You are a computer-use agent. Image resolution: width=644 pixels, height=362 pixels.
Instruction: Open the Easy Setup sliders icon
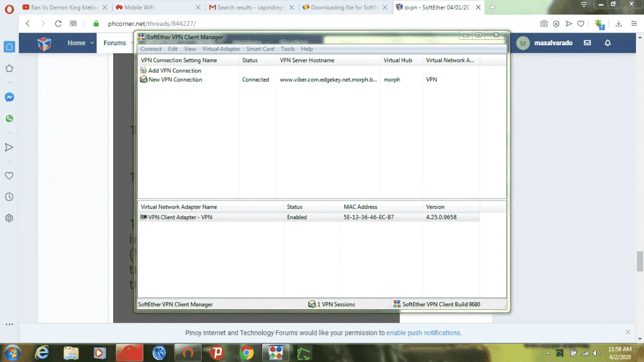633,24
